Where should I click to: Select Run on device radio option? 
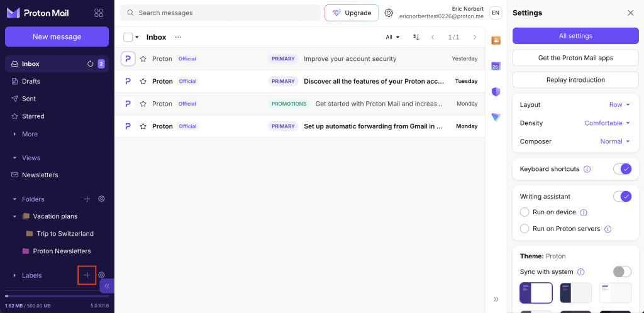[x=525, y=212]
